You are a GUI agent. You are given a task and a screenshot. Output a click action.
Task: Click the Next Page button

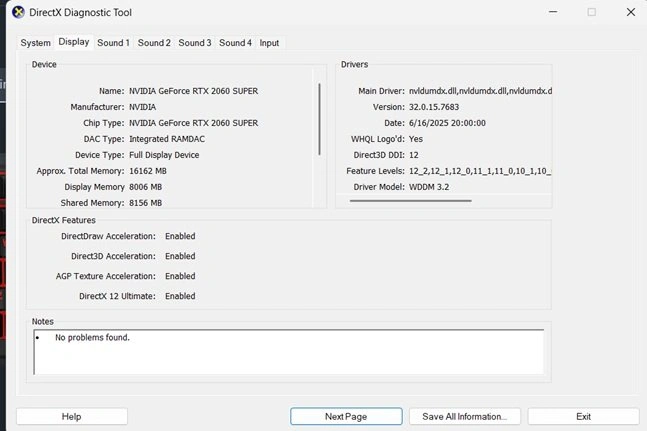(x=346, y=417)
